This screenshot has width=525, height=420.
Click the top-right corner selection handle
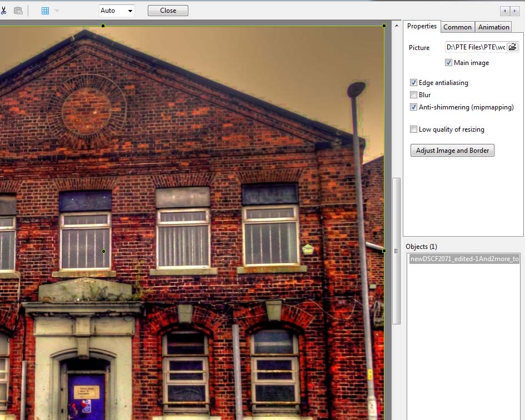(x=384, y=26)
